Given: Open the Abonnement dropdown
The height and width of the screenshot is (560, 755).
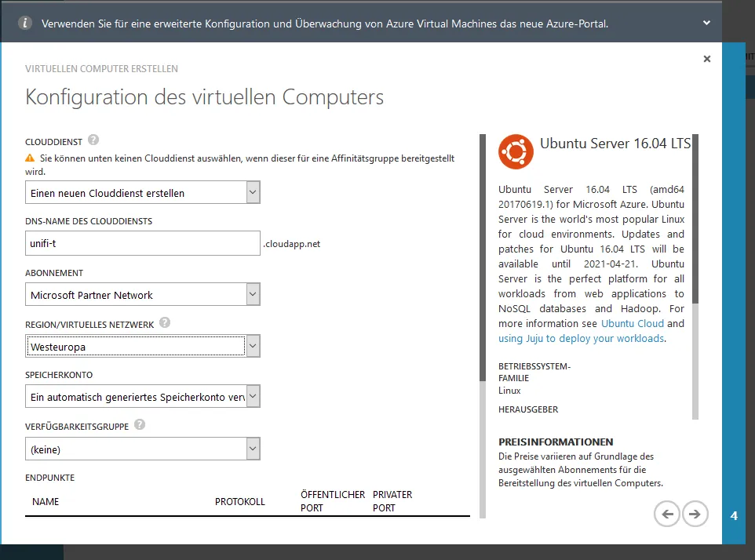Looking at the screenshot, I should pyautogui.click(x=143, y=294).
